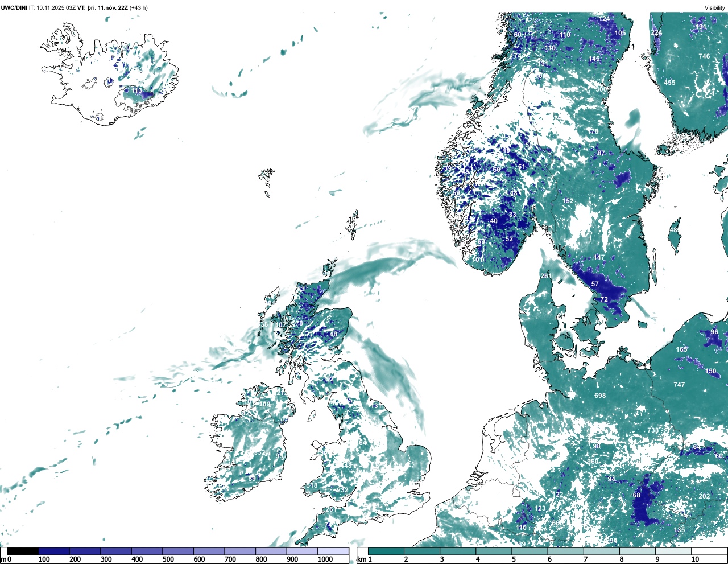Click the visibility value 152 in Sweden
The width and height of the screenshot is (728, 564).
[x=568, y=201]
